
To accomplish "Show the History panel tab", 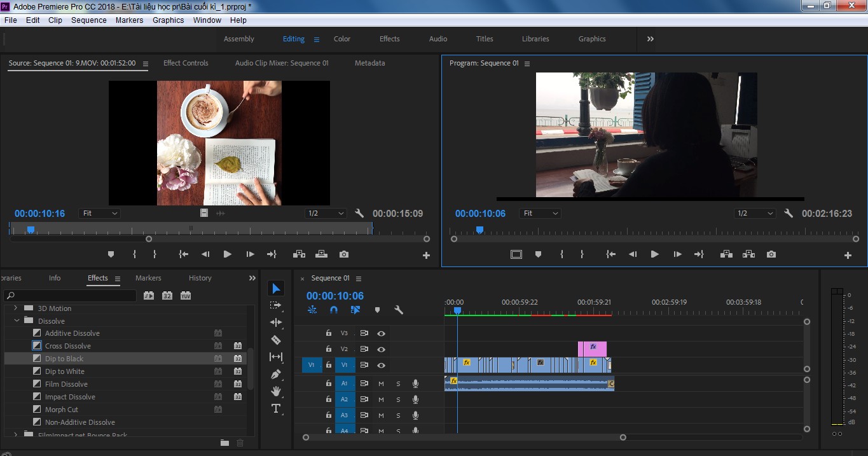I will coord(200,278).
